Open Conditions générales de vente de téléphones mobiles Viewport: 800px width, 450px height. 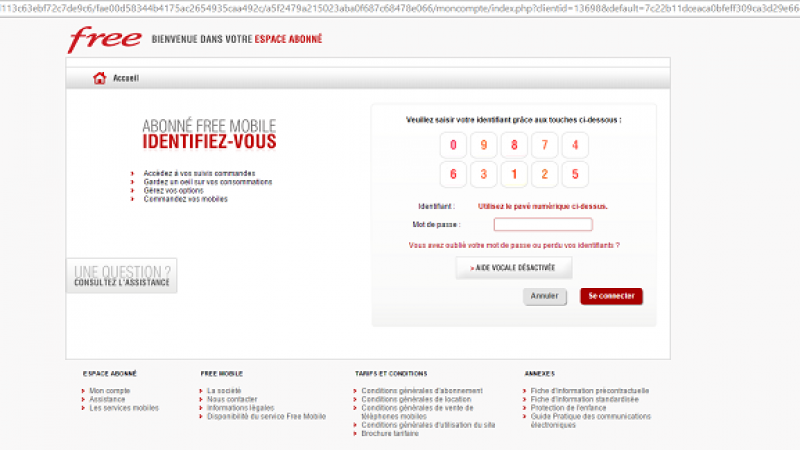[417, 412]
